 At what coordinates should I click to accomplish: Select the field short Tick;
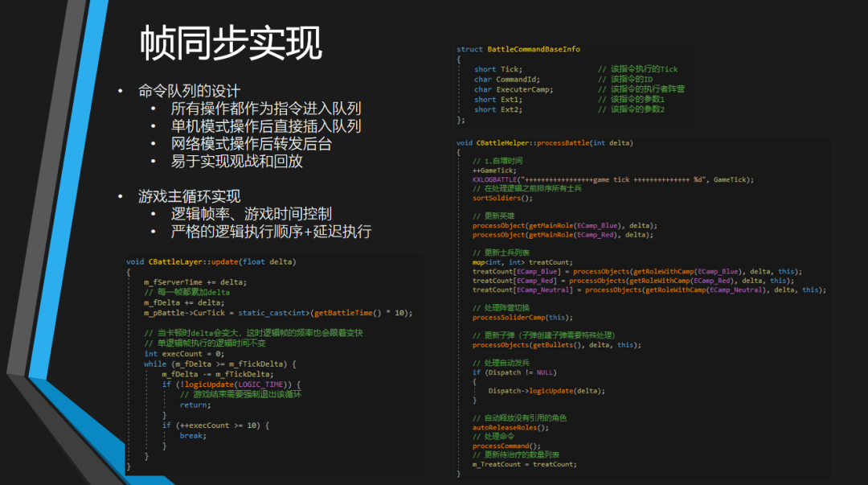pos(498,69)
